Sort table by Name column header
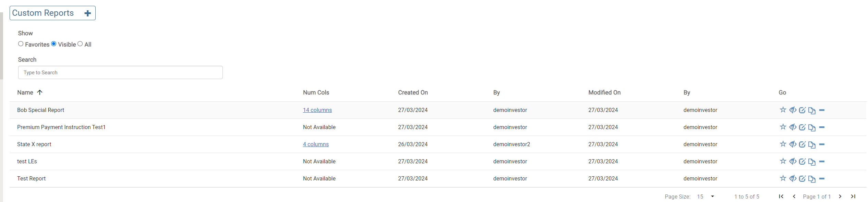 coord(25,92)
